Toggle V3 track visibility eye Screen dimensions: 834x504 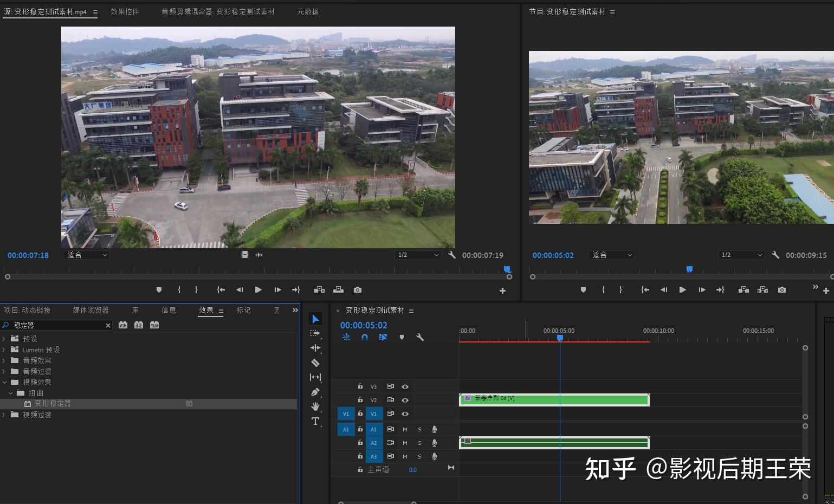pos(405,386)
